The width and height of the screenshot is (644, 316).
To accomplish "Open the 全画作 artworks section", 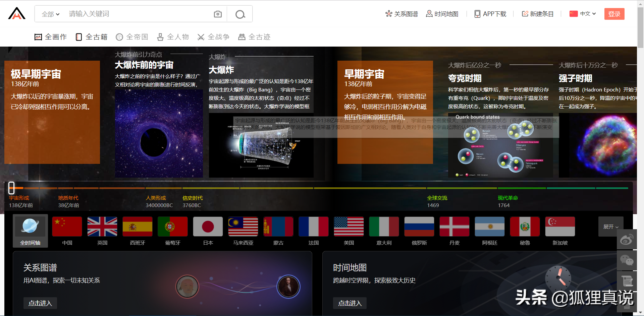I will (50, 37).
